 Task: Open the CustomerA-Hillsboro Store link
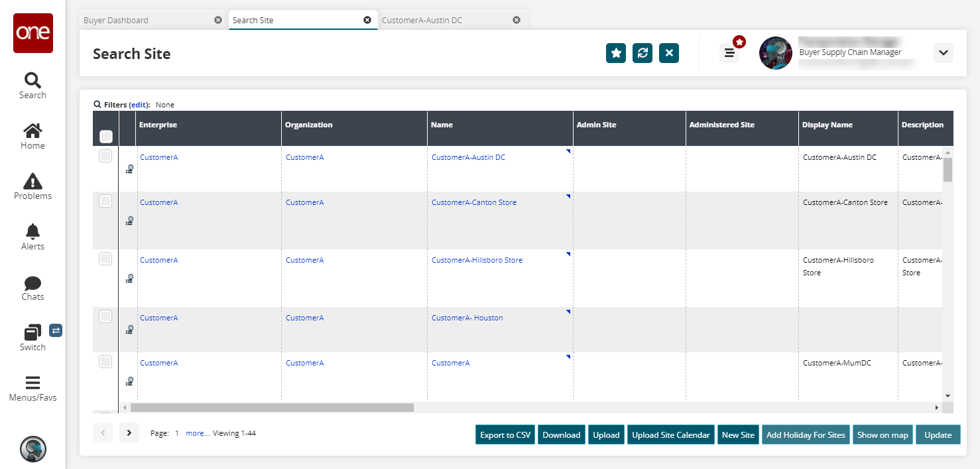click(x=477, y=260)
